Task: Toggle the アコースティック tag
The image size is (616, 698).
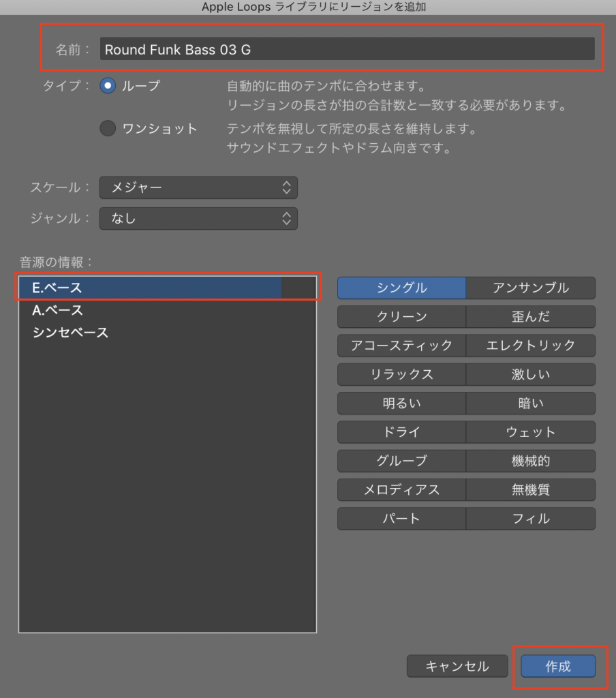Action: (x=401, y=346)
